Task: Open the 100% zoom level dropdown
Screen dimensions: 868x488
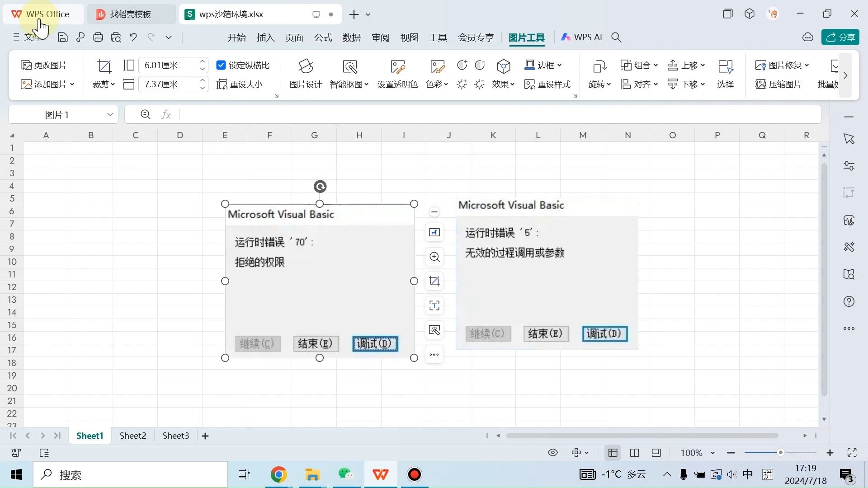Action: (697, 453)
